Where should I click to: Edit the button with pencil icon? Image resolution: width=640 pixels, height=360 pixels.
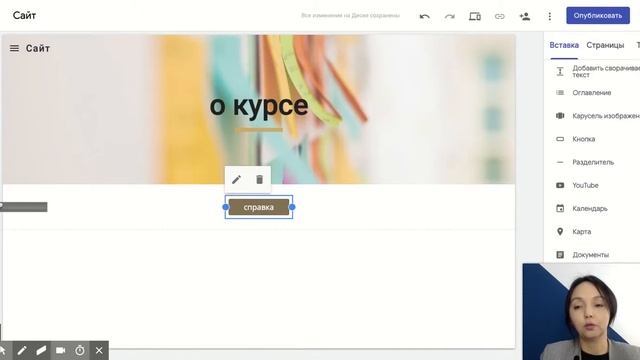[236, 180]
